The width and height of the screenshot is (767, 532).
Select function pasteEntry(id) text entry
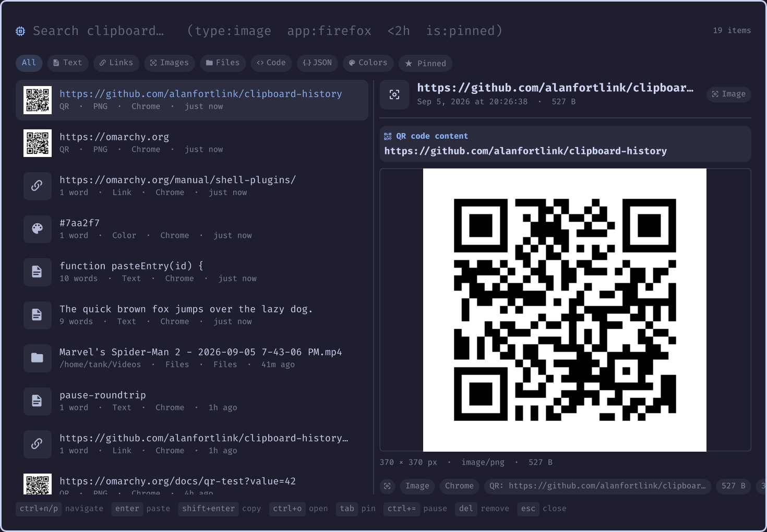[192, 272]
